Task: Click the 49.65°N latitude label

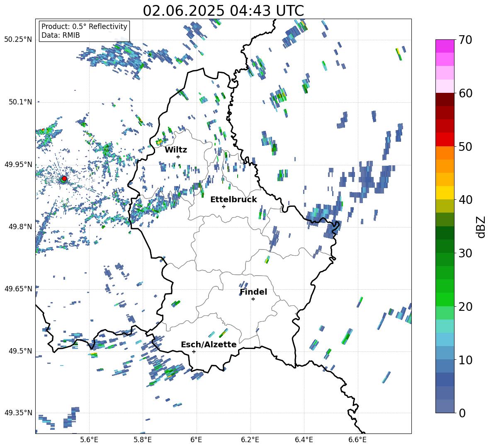Action: (x=18, y=289)
